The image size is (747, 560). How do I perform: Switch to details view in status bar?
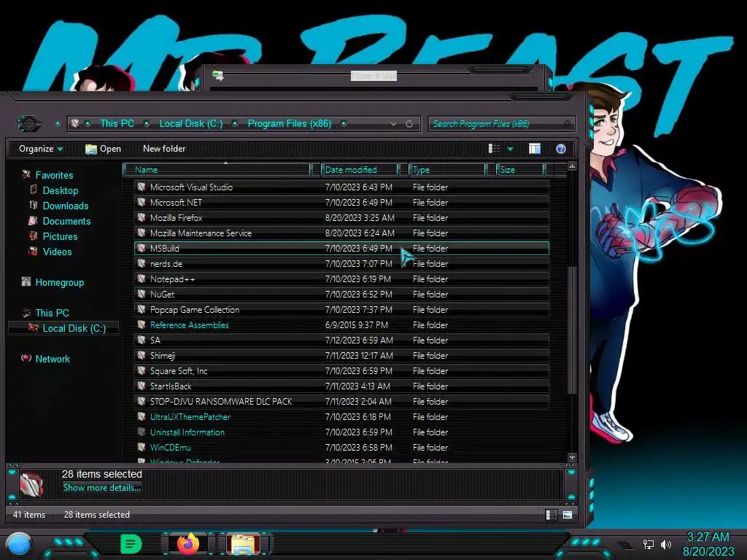tap(551, 515)
